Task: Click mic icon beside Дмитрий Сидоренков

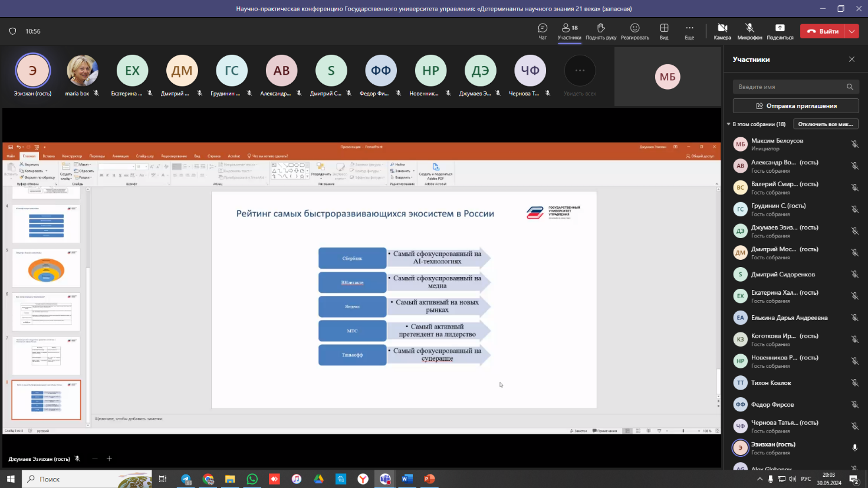Action: click(854, 274)
